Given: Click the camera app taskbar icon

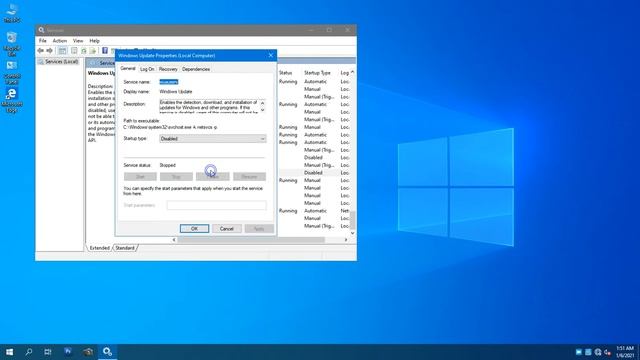Looking at the screenshot, I should (x=88, y=352).
